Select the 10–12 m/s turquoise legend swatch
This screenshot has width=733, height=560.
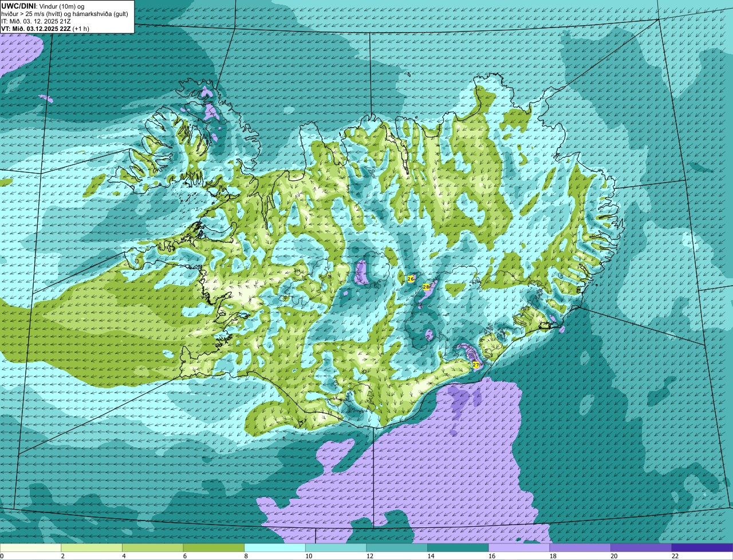[x=336, y=548]
